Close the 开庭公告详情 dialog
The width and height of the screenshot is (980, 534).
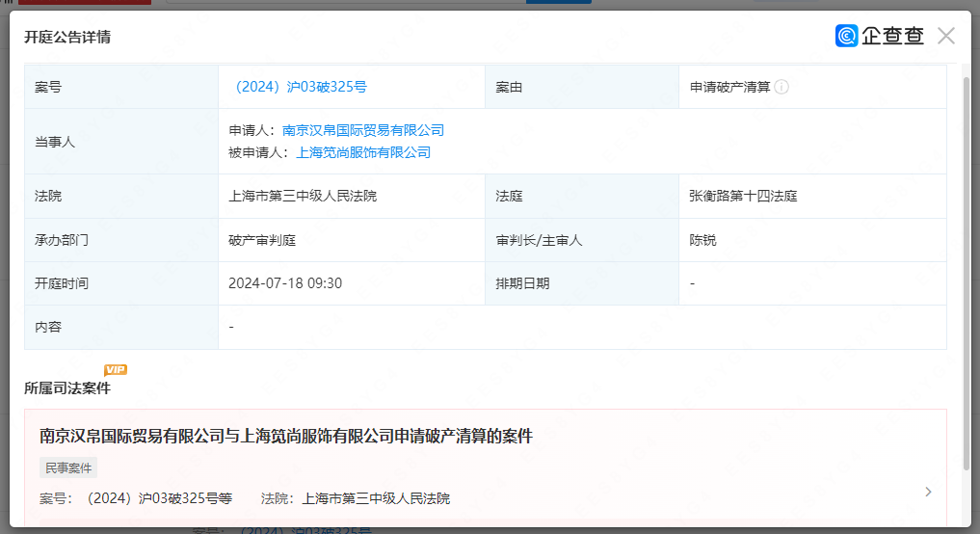click(945, 36)
